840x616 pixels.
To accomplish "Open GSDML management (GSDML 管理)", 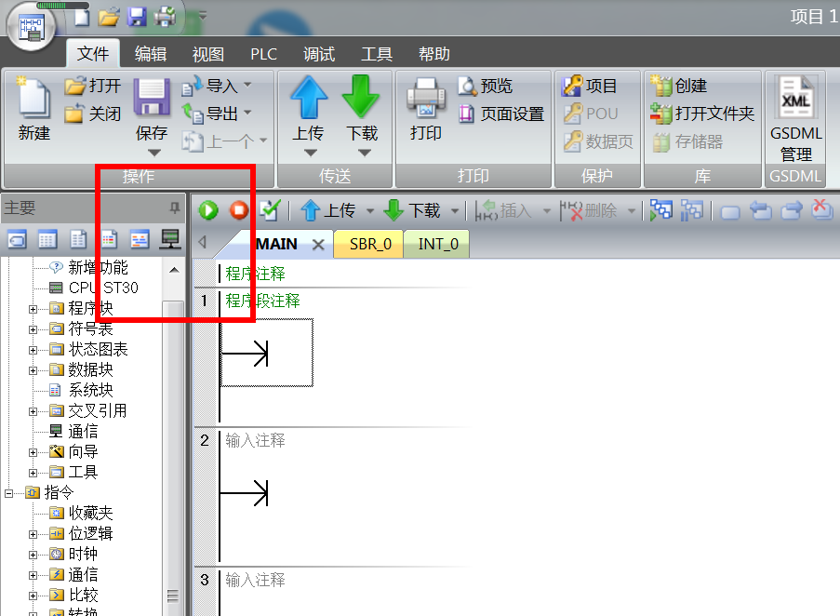I will (795, 119).
